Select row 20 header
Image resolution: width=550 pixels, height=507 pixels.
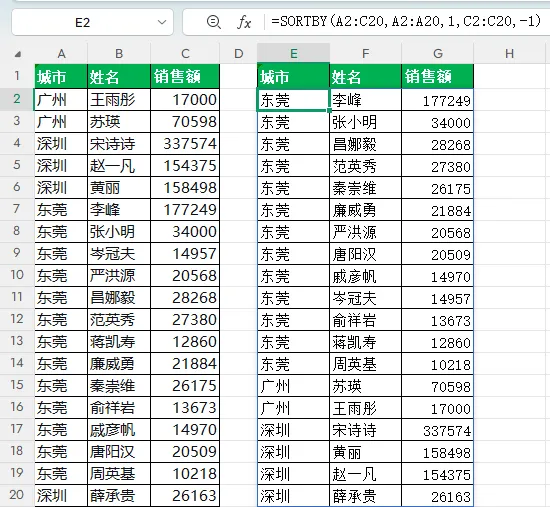17,495
